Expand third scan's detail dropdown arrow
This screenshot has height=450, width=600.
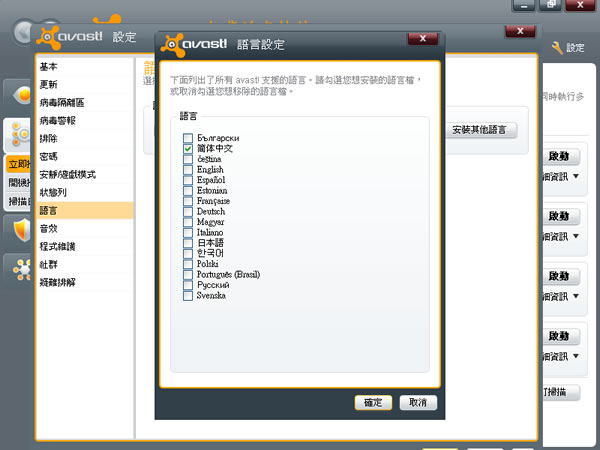(576, 296)
